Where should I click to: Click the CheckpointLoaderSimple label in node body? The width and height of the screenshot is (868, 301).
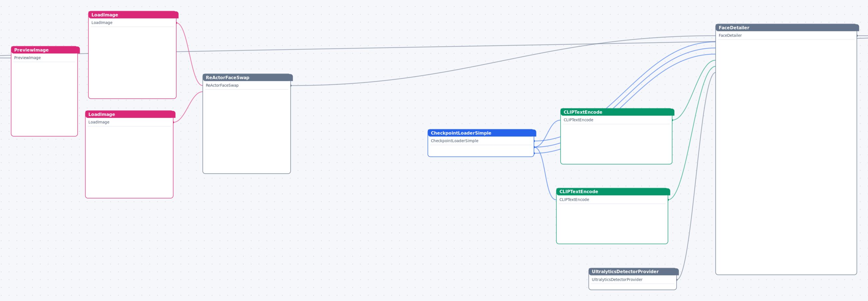[454, 141]
